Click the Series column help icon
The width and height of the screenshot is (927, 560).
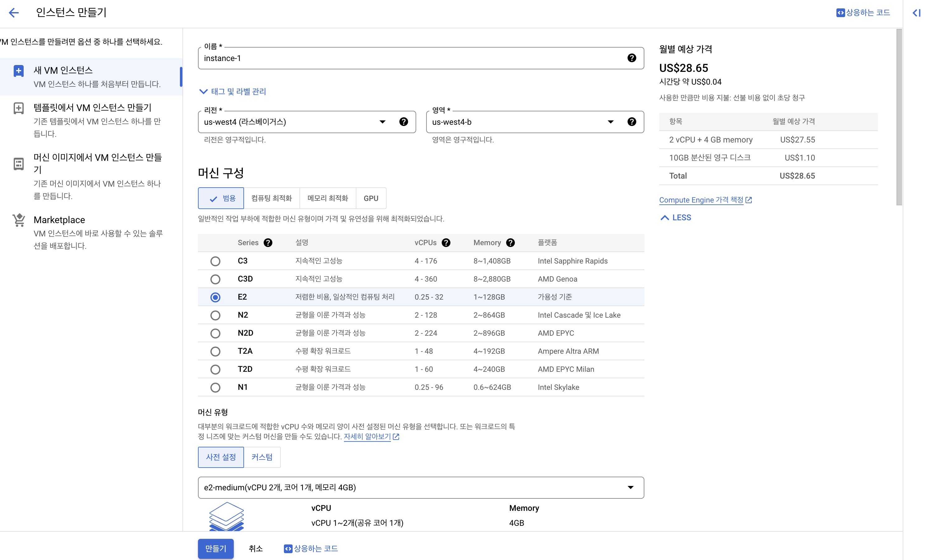pos(268,243)
